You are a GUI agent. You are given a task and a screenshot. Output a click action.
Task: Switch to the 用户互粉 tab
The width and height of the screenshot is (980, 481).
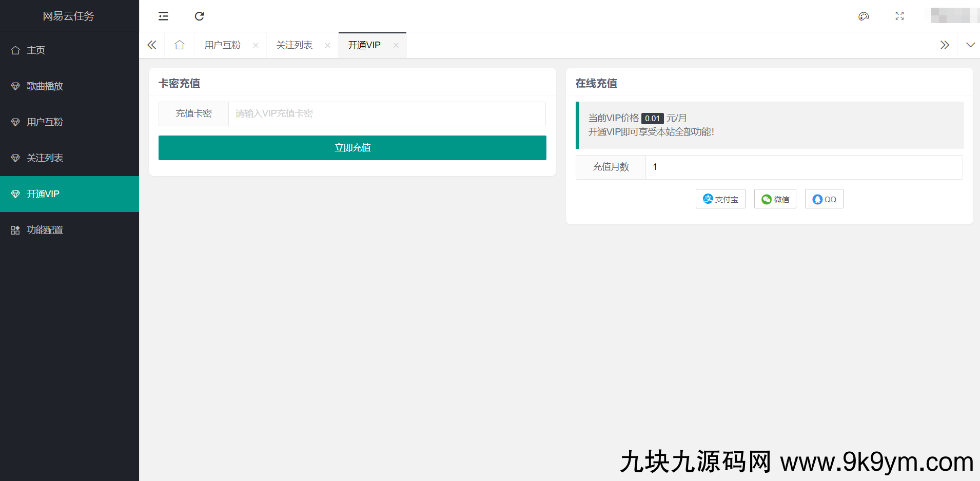[x=222, y=45]
